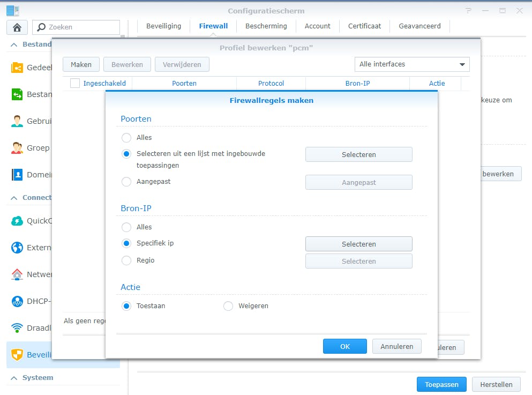Switch to the Bescherming tab
Image resolution: width=532 pixels, height=395 pixels.
pyautogui.click(x=266, y=26)
